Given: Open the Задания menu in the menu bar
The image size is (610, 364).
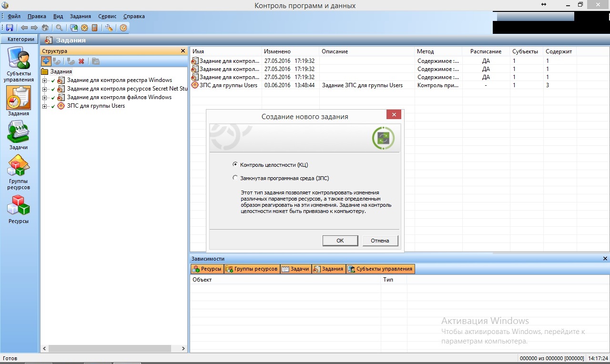Looking at the screenshot, I should coord(80,16).
